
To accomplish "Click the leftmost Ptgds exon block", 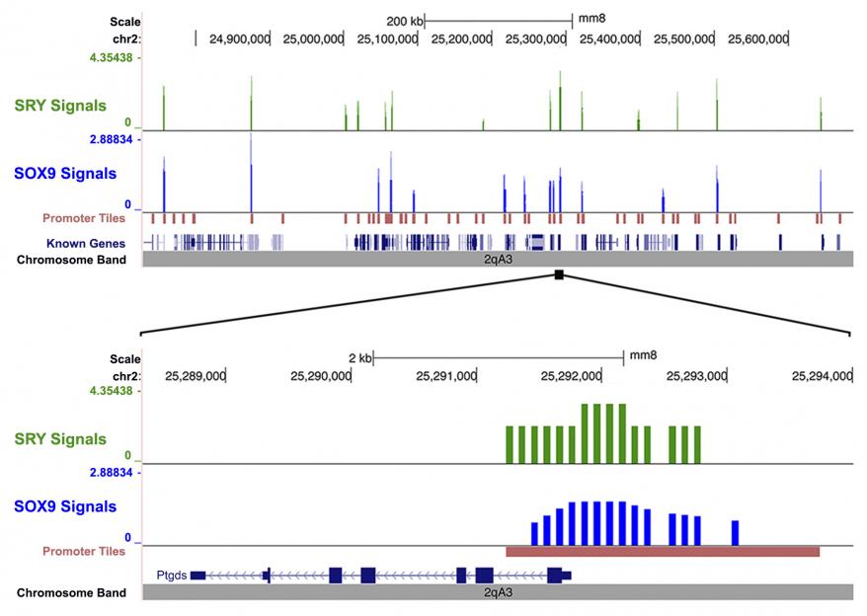I will [x=197, y=575].
